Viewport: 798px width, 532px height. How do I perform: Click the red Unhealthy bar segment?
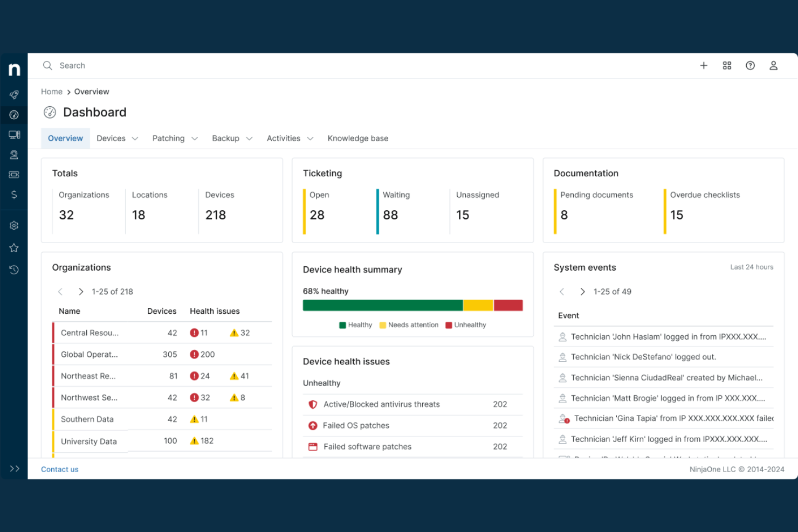pyautogui.click(x=508, y=306)
